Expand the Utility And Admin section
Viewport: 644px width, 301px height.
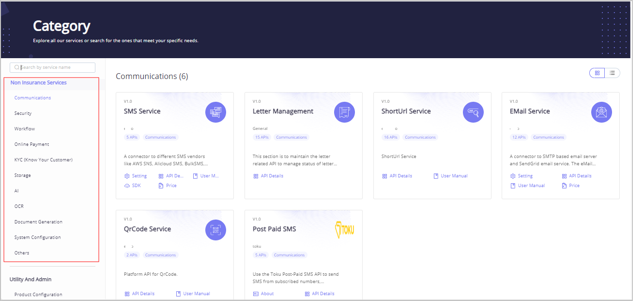31,280
